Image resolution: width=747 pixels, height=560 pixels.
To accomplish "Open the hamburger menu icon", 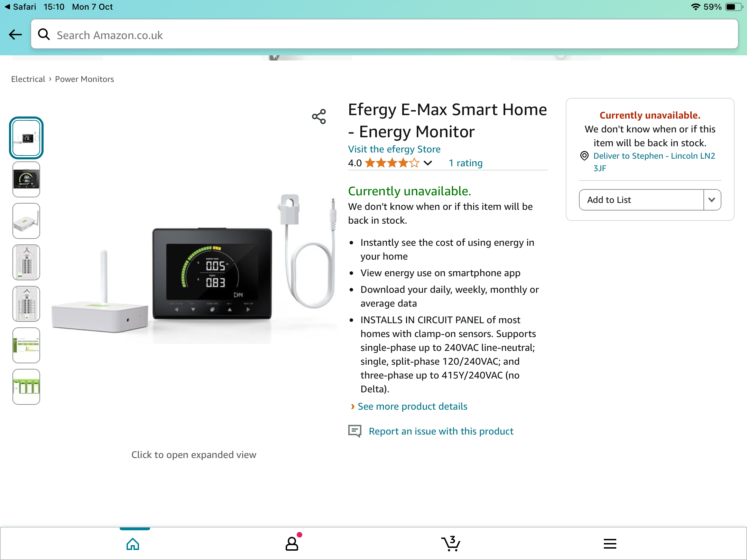I will tap(610, 544).
